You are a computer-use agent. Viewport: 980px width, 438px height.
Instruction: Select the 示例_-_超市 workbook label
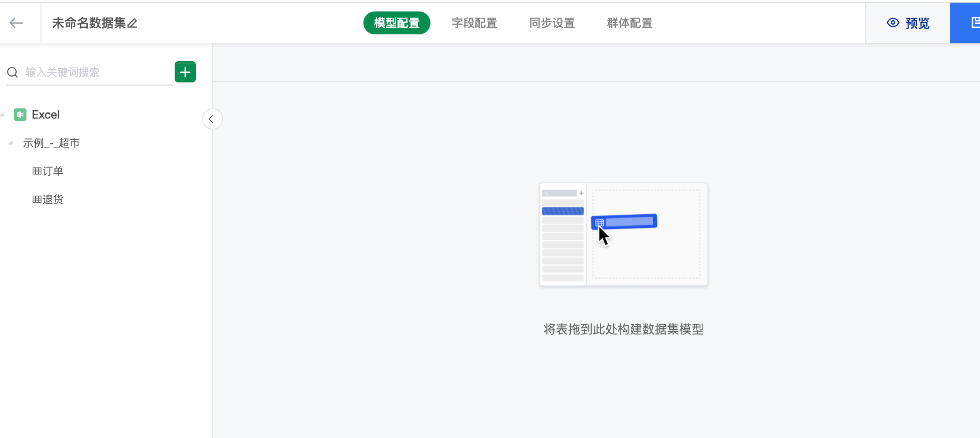click(x=51, y=143)
